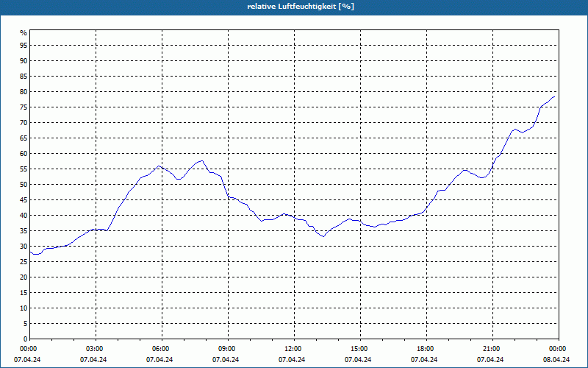Click the y-axis label '15'
The height and width of the screenshot is (368, 588).
(x=24, y=293)
